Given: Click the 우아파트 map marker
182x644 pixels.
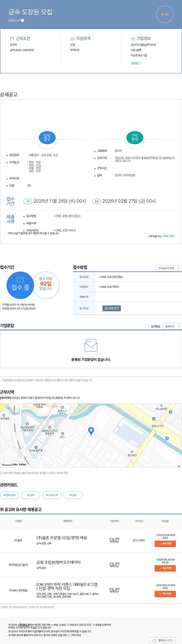Looking at the screenshot, I should 5,417.
